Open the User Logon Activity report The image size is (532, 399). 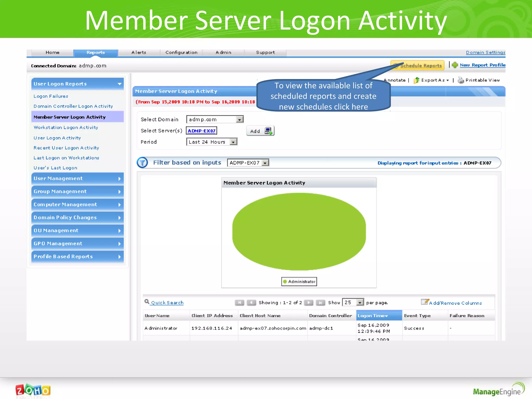click(57, 138)
